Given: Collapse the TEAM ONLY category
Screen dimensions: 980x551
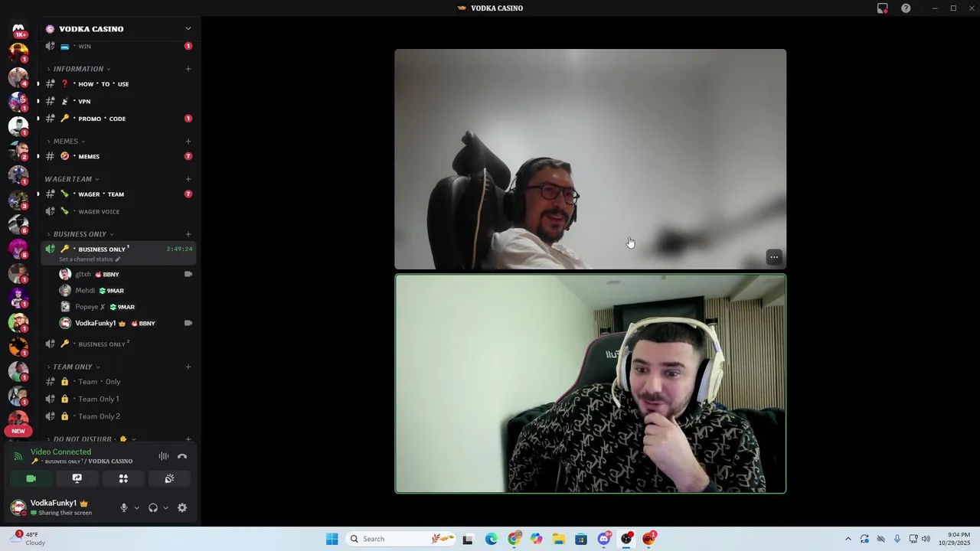Looking at the screenshot, I should click(73, 367).
